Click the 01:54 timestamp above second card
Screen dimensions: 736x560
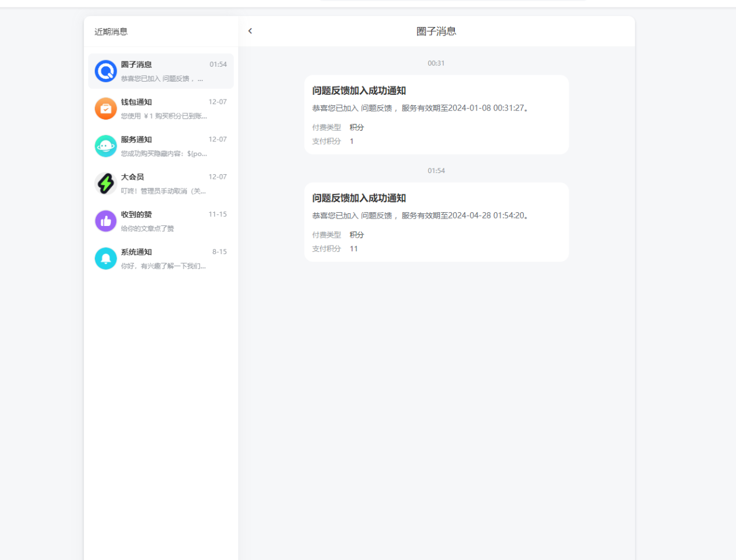[x=436, y=171]
